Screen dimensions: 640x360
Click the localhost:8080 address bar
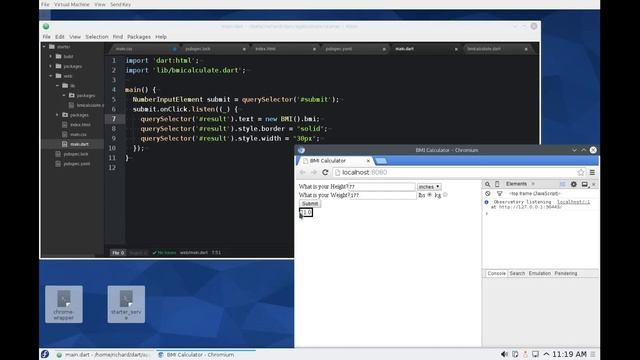click(x=459, y=172)
